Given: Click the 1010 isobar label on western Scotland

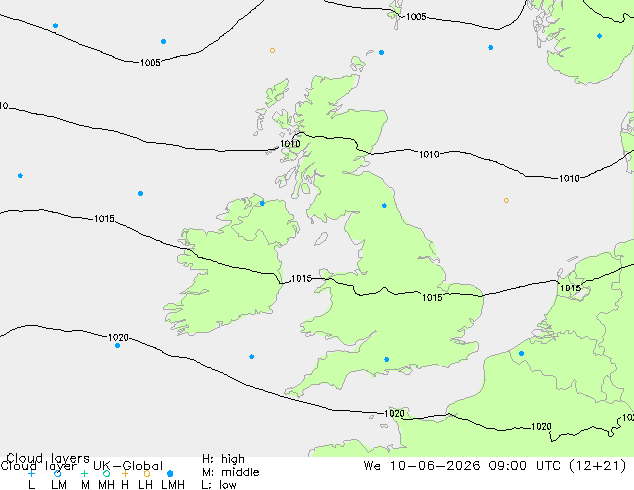Looking at the screenshot, I should point(290,144).
